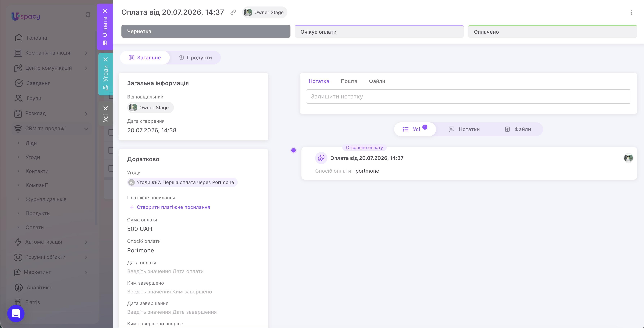
Task: Copy the payment link with chain icon
Action: [x=233, y=12]
